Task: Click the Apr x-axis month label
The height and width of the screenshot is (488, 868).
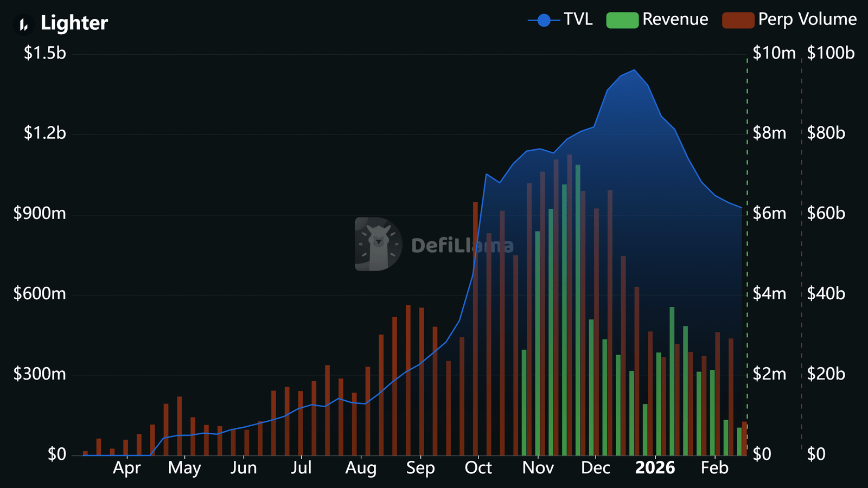Action: 126,468
